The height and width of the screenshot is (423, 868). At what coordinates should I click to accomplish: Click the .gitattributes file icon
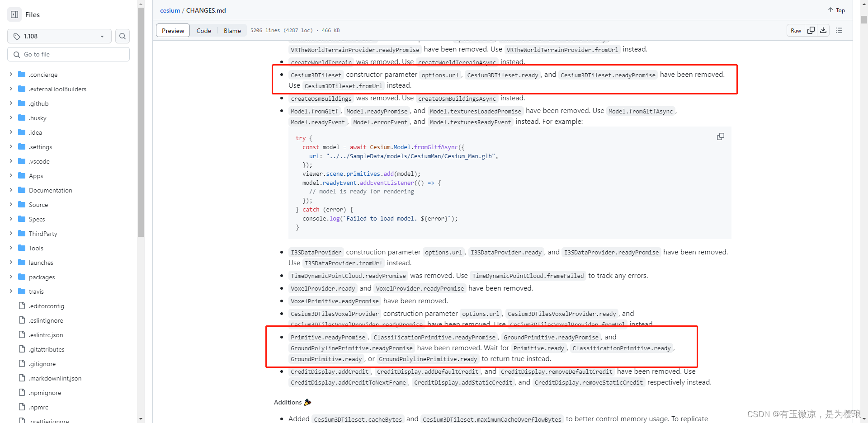22,349
